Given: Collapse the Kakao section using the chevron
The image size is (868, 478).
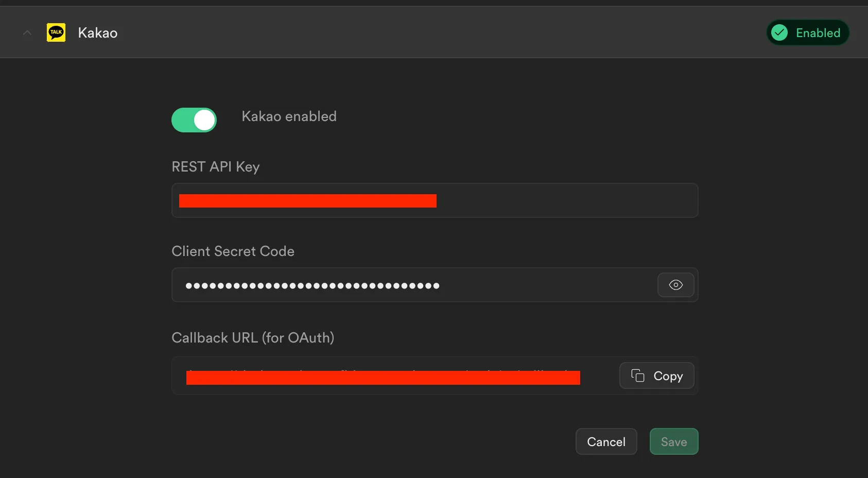Looking at the screenshot, I should click(27, 33).
